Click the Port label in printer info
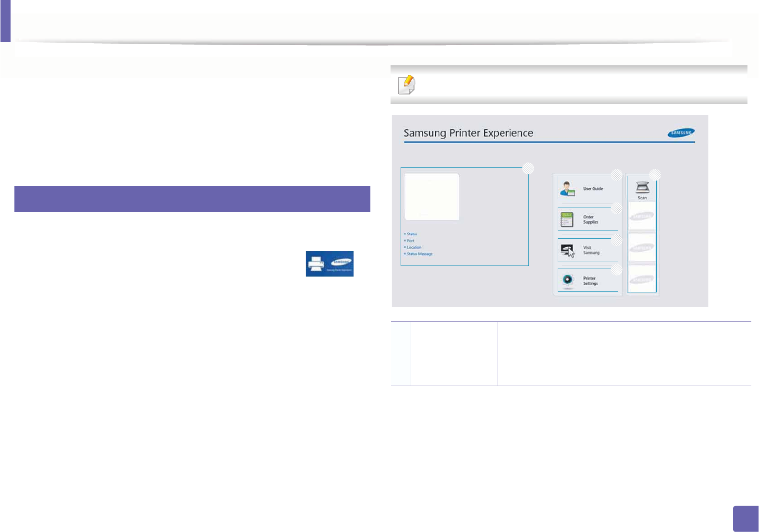This screenshot has width=759, height=532. pos(410,241)
